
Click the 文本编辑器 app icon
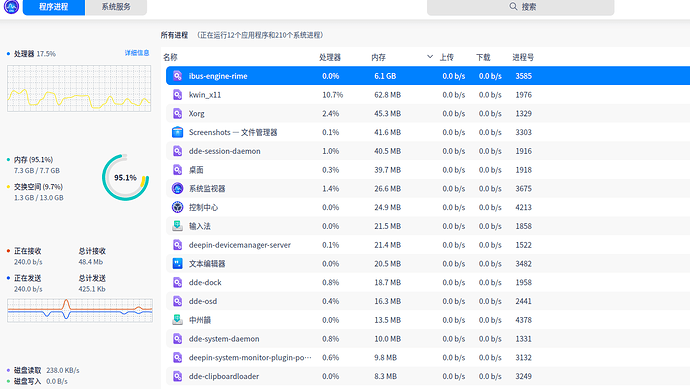177,264
